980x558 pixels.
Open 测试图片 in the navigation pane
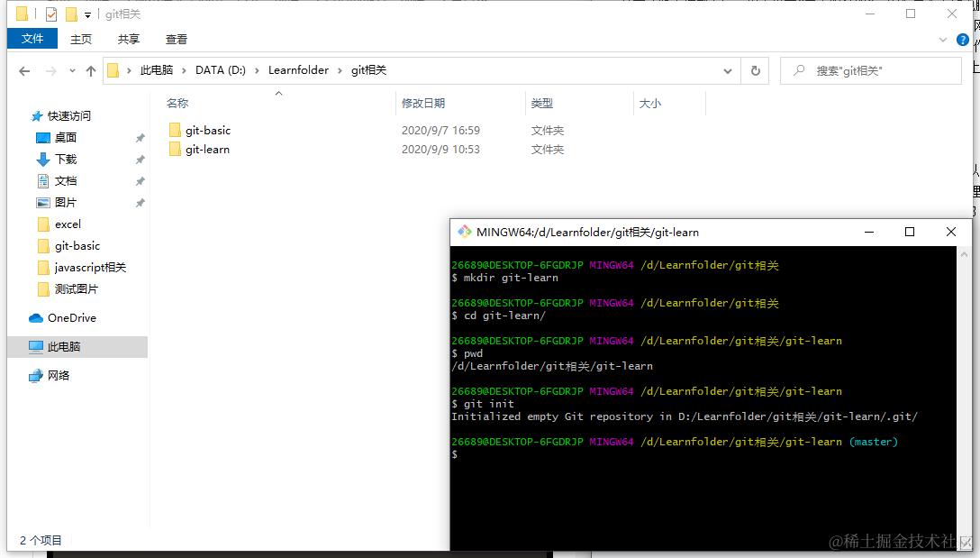pos(77,289)
